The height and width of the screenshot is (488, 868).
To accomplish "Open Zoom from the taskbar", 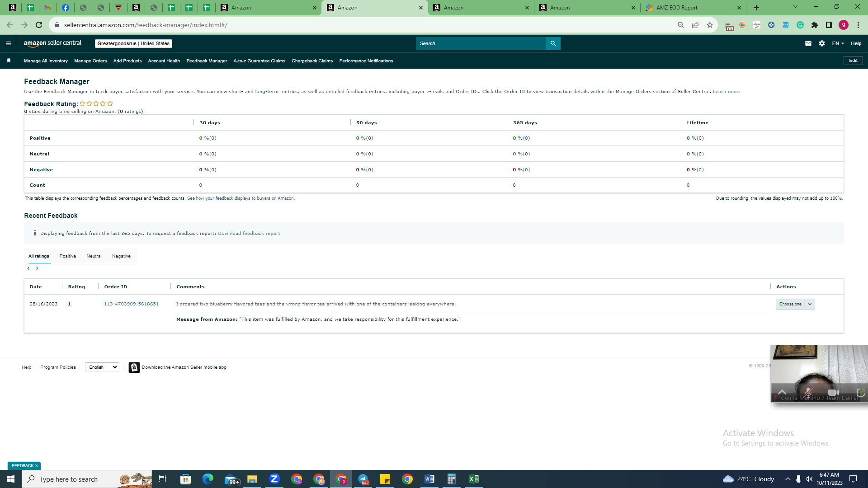I will tap(274, 479).
